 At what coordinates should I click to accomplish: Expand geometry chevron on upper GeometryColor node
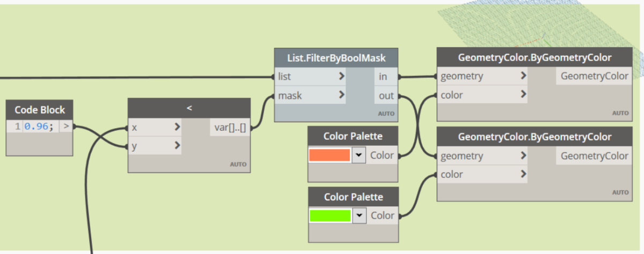pyautogui.click(x=523, y=76)
